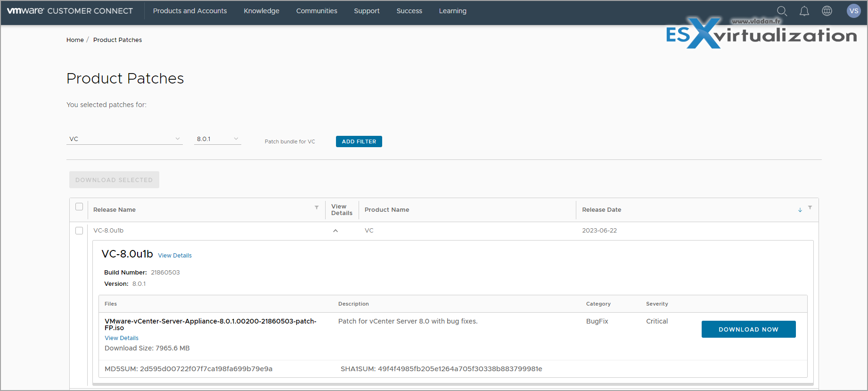Open the VS user profile avatar
Screen dimensions: 868x391
coord(853,11)
